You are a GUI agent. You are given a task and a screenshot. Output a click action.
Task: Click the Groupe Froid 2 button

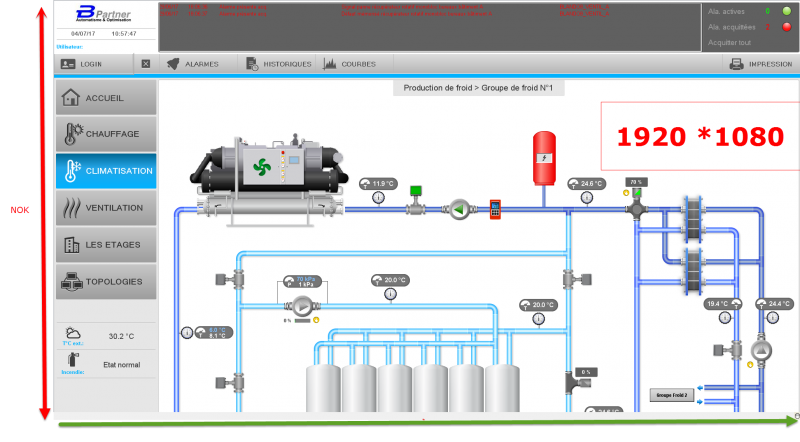coord(671,395)
